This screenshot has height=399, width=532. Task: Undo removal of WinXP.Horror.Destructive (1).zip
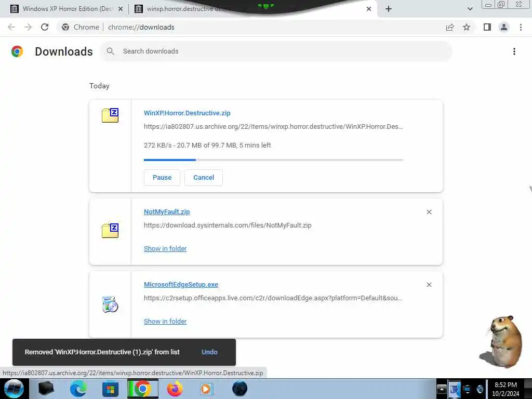pyautogui.click(x=209, y=352)
